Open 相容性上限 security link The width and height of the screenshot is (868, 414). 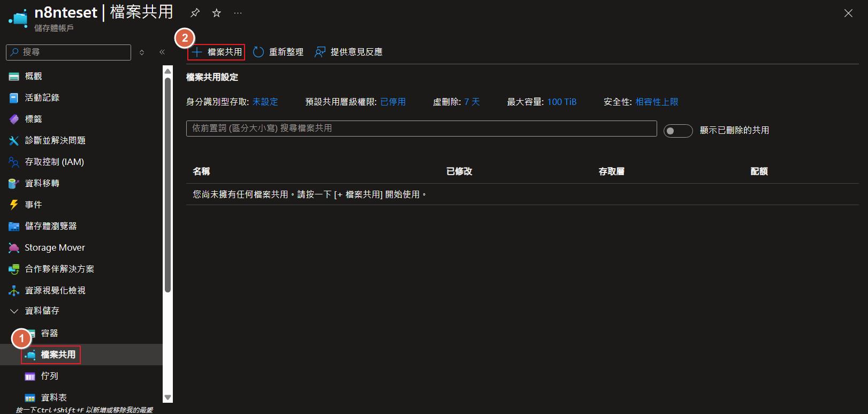(657, 102)
